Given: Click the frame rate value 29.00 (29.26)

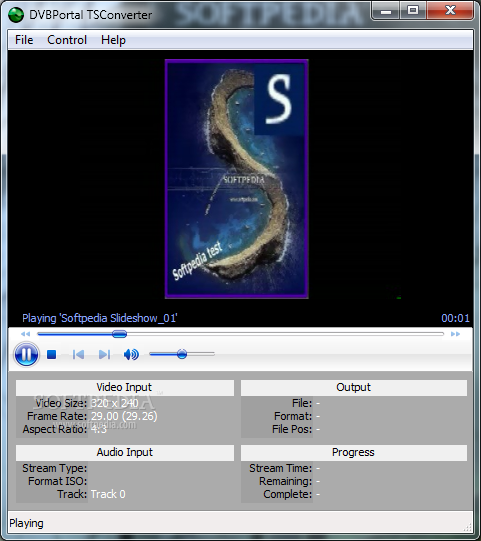Looking at the screenshot, I should (x=124, y=416).
